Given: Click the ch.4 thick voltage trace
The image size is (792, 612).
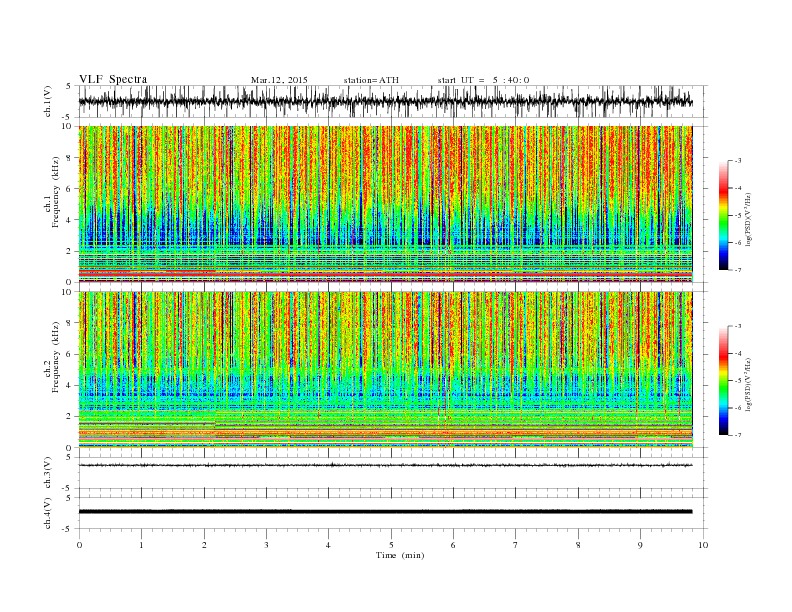Looking at the screenshot, I should [x=386, y=512].
